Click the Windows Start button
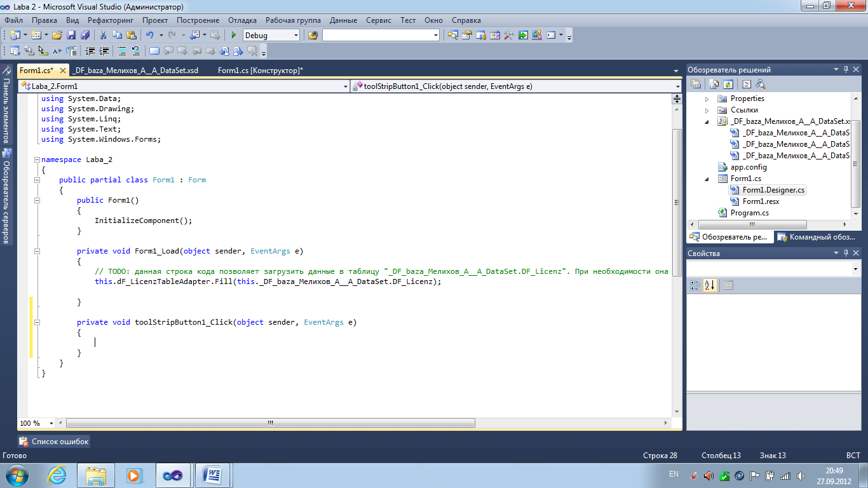The width and height of the screenshot is (868, 488). point(16,475)
